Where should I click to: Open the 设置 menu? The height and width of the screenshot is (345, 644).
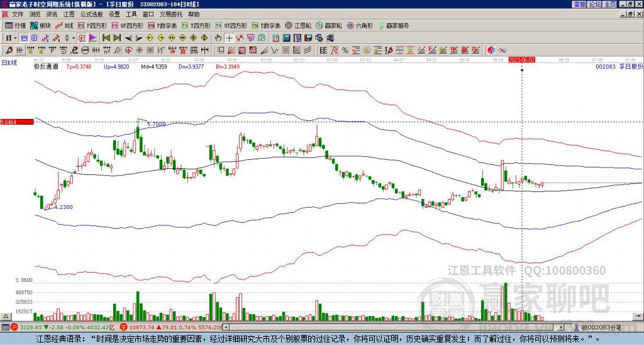pos(114,14)
